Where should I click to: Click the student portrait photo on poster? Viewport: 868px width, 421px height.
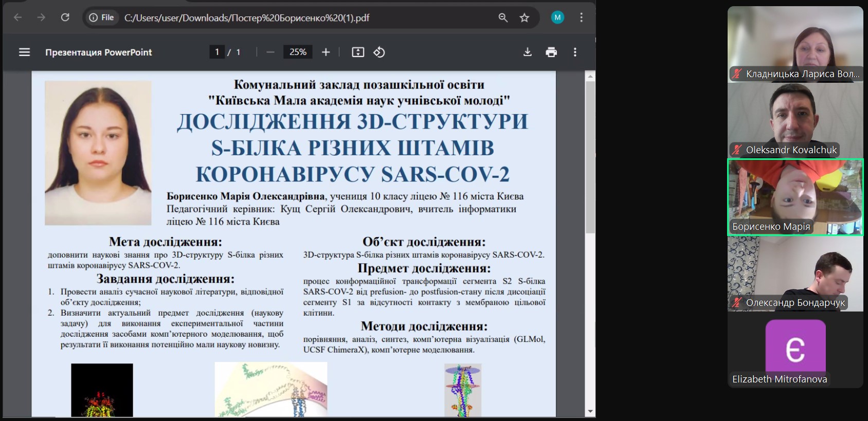pyautogui.click(x=98, y=153)
